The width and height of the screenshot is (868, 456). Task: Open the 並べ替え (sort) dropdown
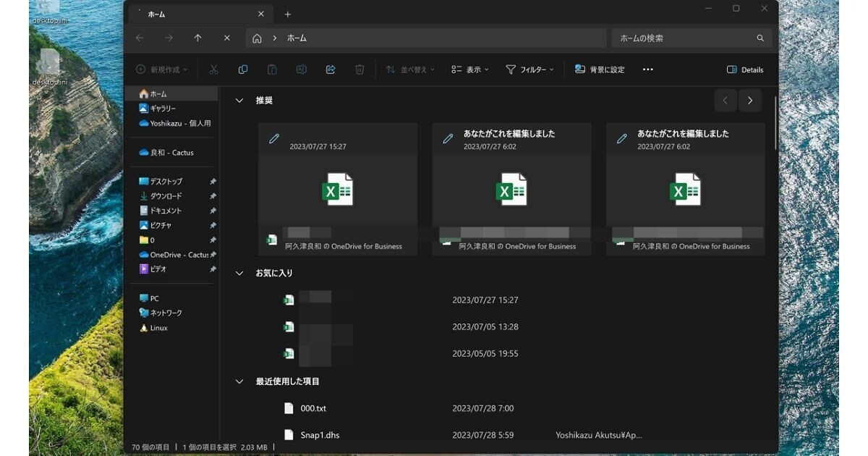pos(412,69)
